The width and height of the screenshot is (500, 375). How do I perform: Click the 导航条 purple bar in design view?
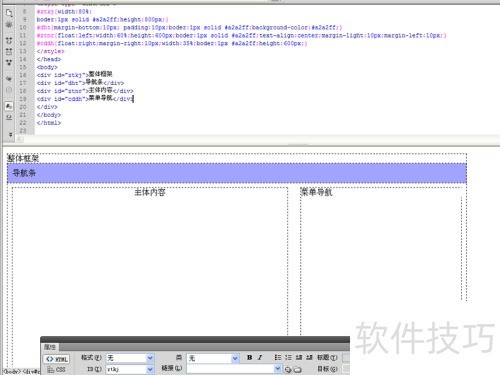pyautogui.click(x=237, y=173)
